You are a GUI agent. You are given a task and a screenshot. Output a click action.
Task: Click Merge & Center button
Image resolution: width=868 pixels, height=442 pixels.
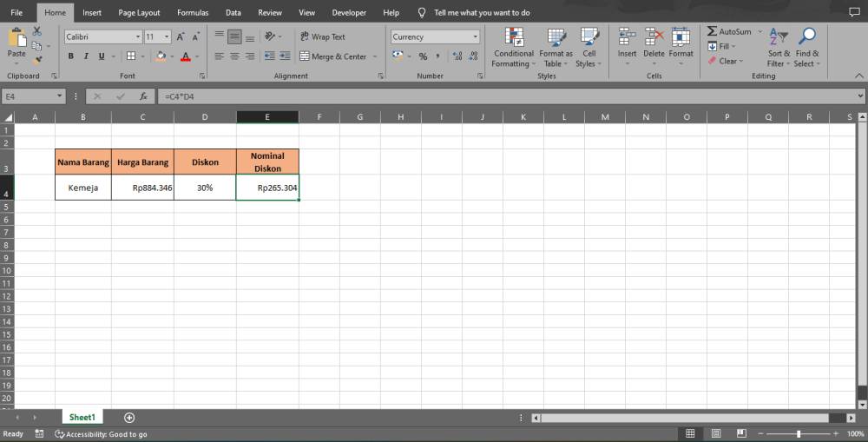pyautogui.click(x=332, y=56)
